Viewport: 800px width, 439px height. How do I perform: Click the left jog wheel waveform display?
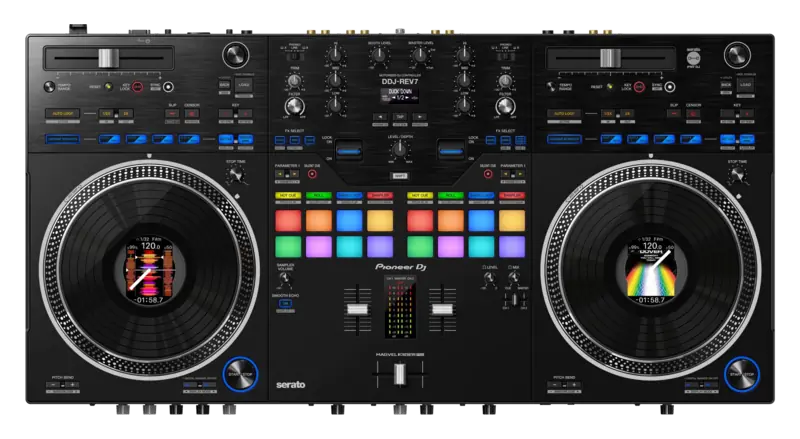point(149,270)
